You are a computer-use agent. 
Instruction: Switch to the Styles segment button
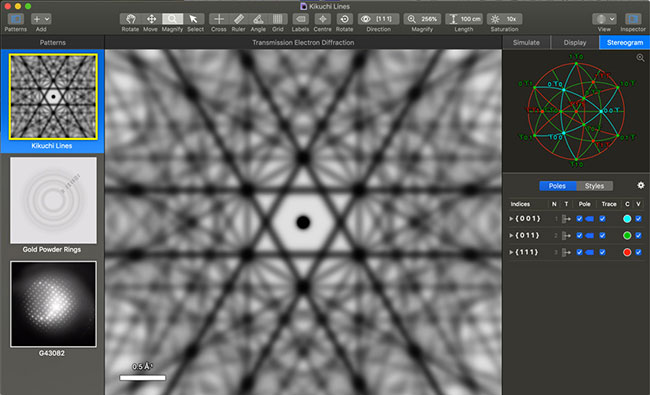594,186
